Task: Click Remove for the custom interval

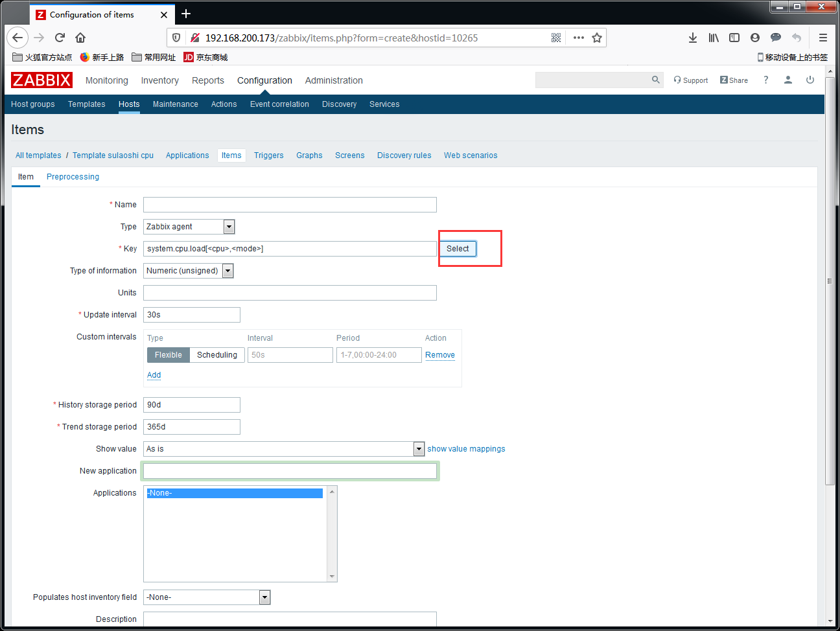Action: [440, 355]
